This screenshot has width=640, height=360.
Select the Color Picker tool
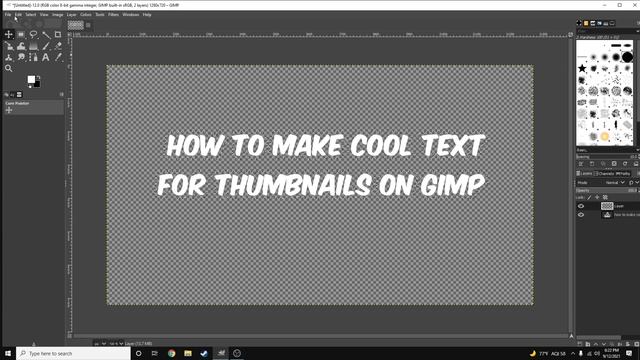click(58, 57)
